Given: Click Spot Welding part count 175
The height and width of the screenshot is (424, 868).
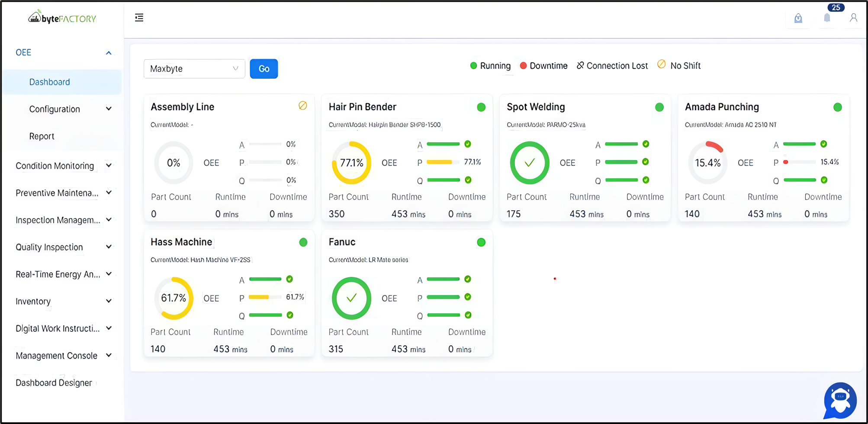Looking at the screenshot, I should 514,214.
